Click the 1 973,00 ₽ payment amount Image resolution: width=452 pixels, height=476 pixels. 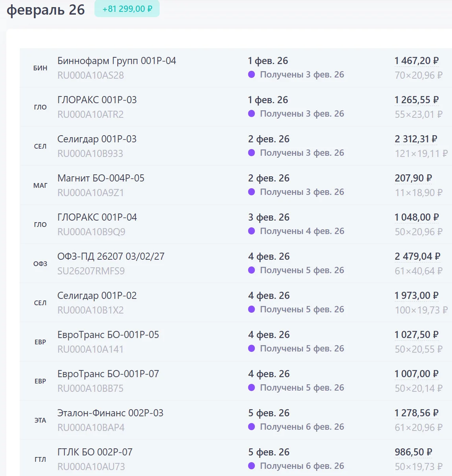tap(416, 296)
